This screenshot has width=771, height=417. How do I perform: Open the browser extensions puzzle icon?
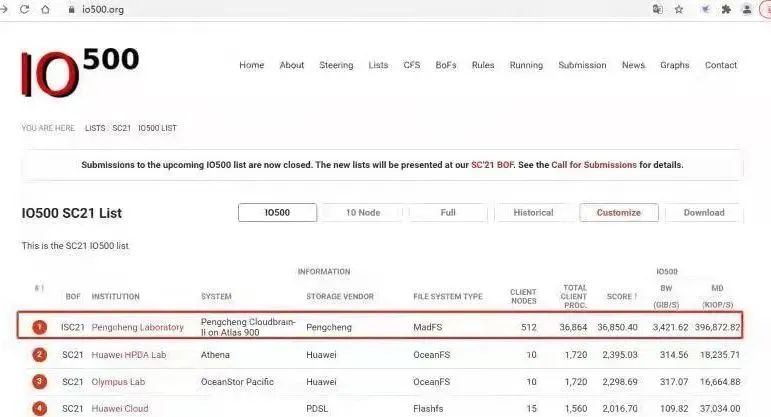pos(726,9)
